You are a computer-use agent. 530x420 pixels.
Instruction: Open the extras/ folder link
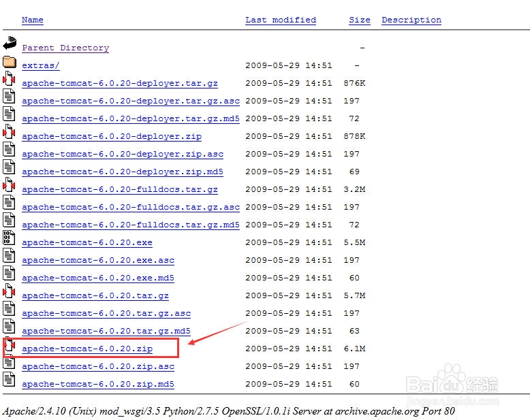[x=41, y=65]
